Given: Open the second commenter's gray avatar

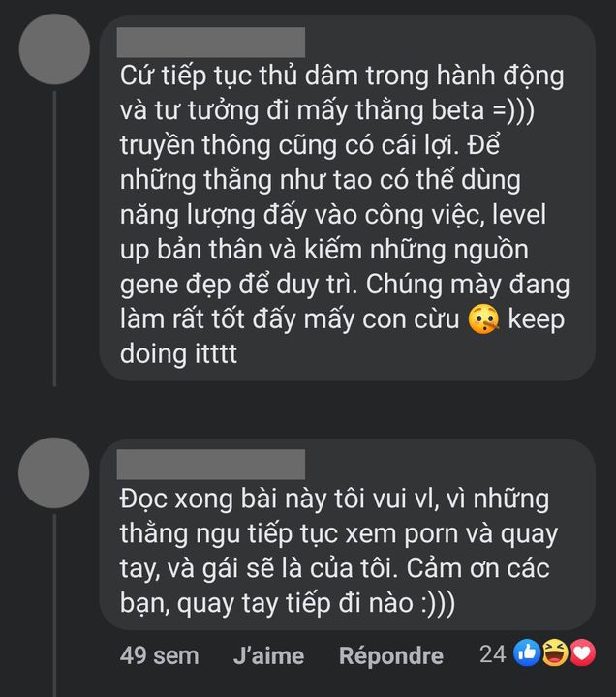Looking at the screenshot, I should tap(54, 472).
